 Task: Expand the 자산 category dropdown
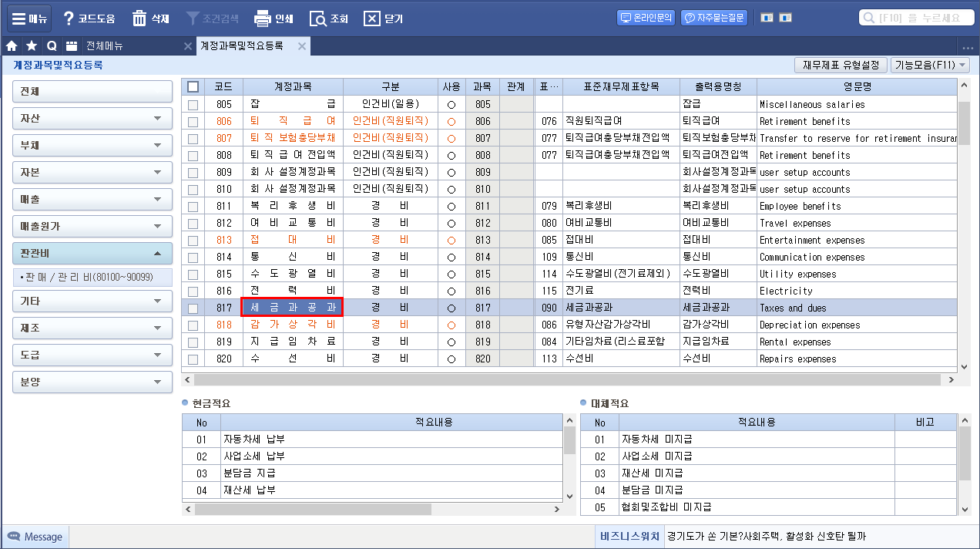(92, 119)
